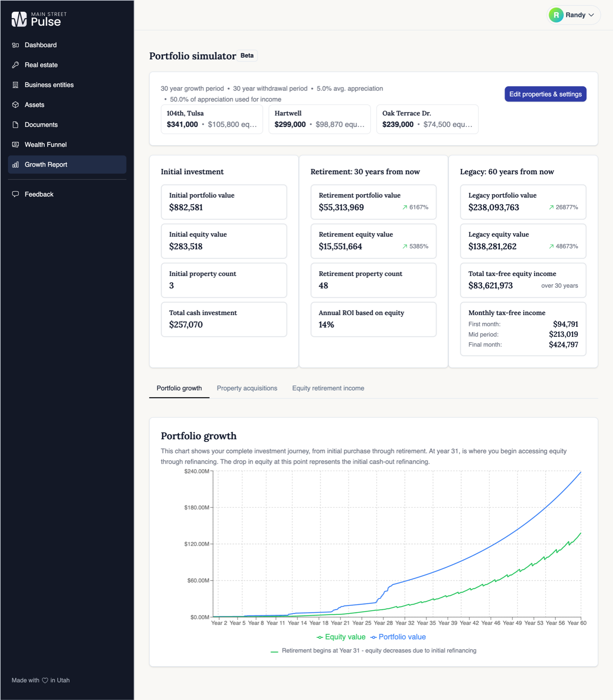613x700 pixels.
Task: Select Wealth Funnel in sidebar
Action: [x=67, y=144]
